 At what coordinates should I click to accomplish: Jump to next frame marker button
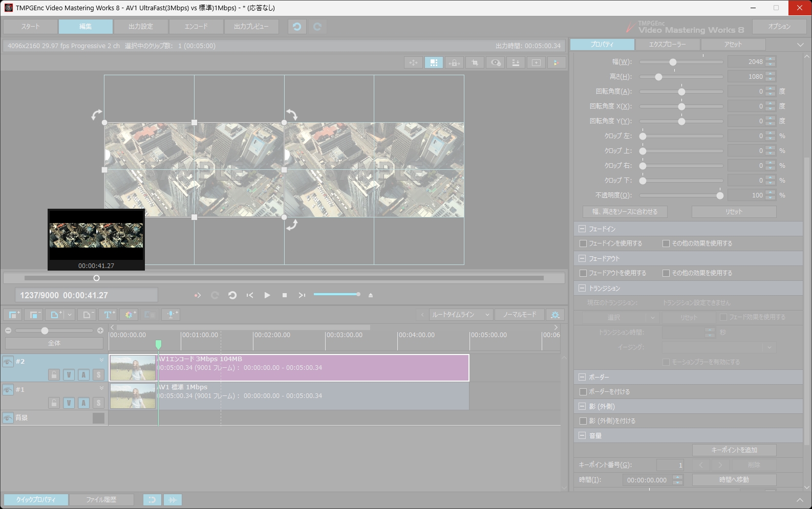(x=302, y=295)
